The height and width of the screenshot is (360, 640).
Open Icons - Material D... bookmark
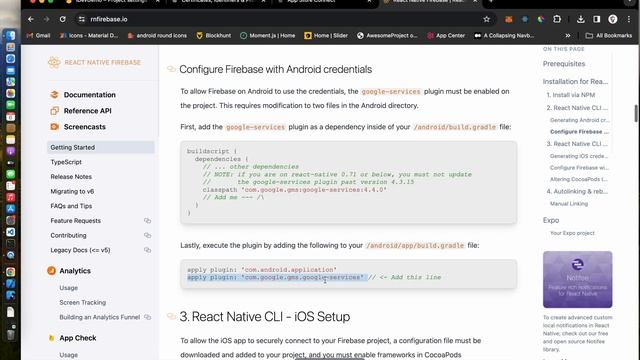pyautogui.click(x=89, y=36)
